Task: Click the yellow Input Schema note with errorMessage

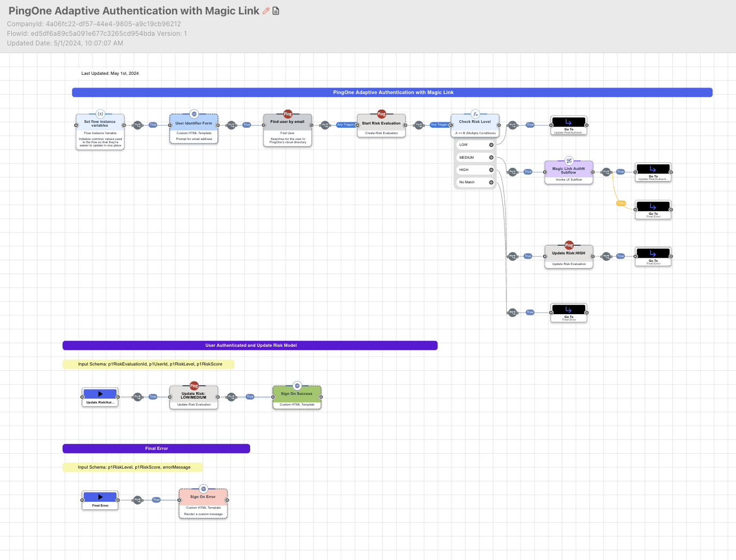Action: (133, 468)
